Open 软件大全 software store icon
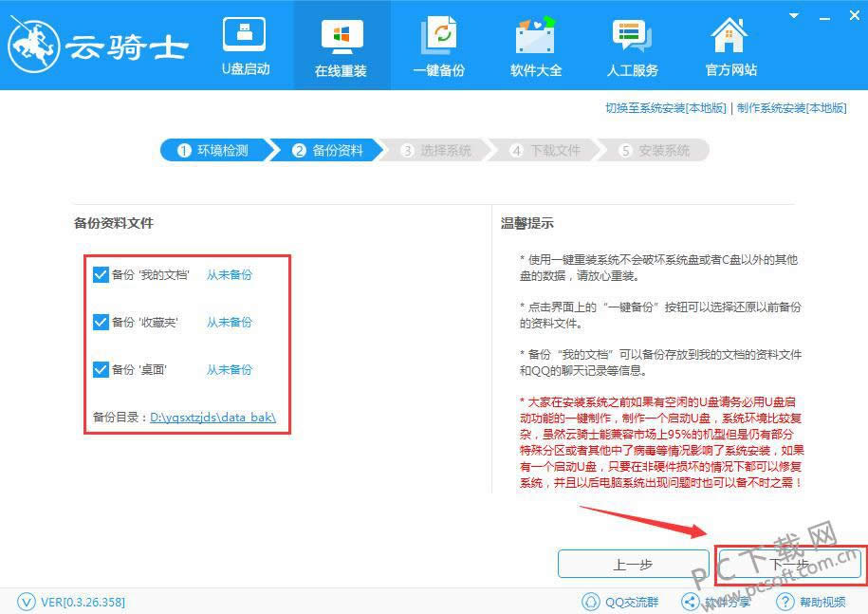Screen dimensions: 868x614 point(535,35)
